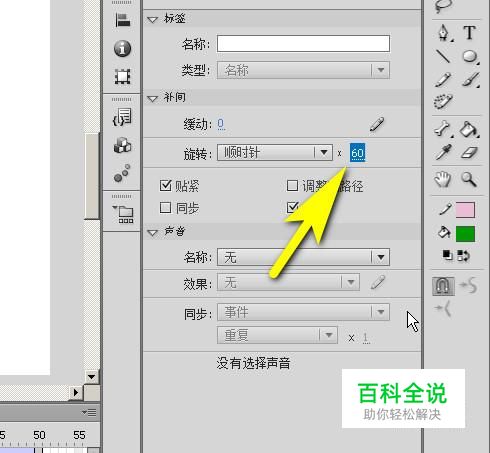Screen dimensions: 490x453
Task: Open the Motion Presets panel icon
Action: point(122,173)
